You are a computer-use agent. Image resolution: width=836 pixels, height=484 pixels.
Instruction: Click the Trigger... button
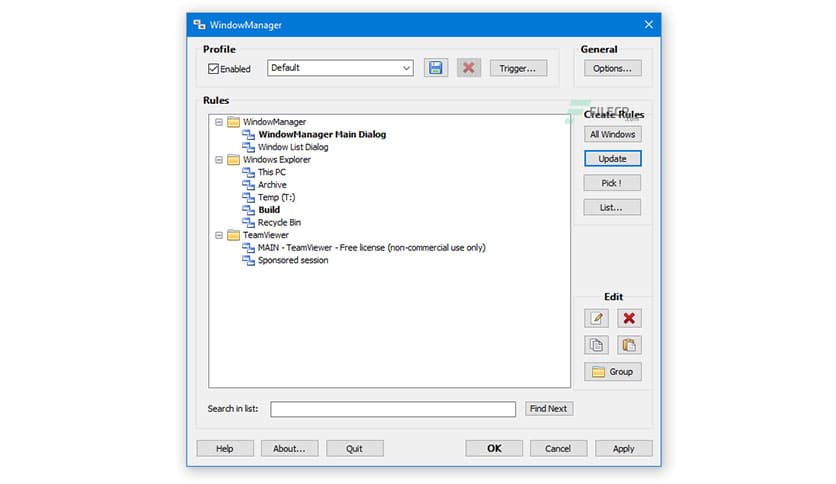point(518,68)
